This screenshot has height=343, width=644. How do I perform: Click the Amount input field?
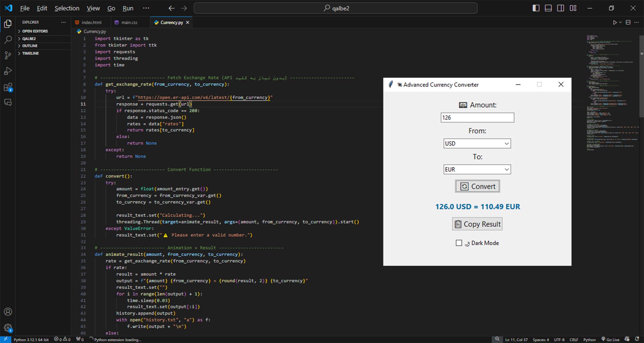coord(477,118)
